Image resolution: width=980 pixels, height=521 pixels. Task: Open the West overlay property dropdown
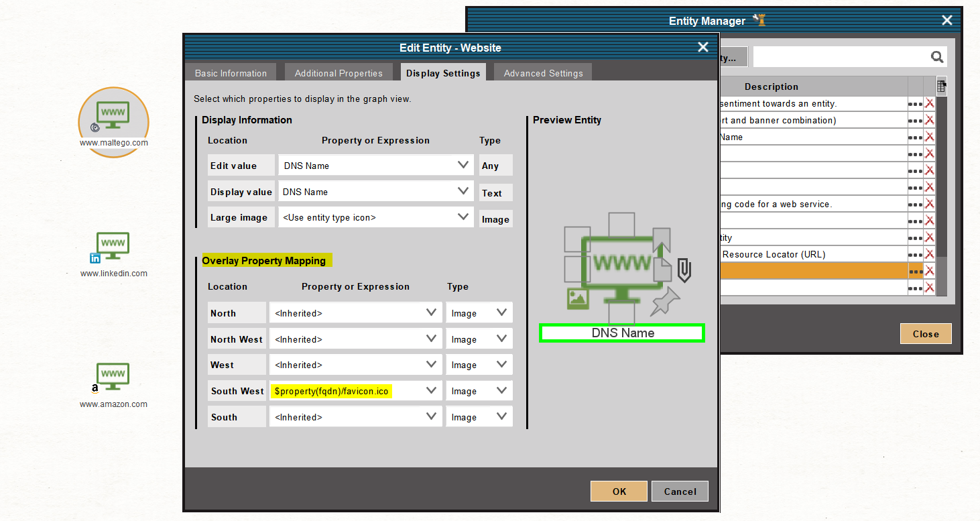click(x=355, y=365)
